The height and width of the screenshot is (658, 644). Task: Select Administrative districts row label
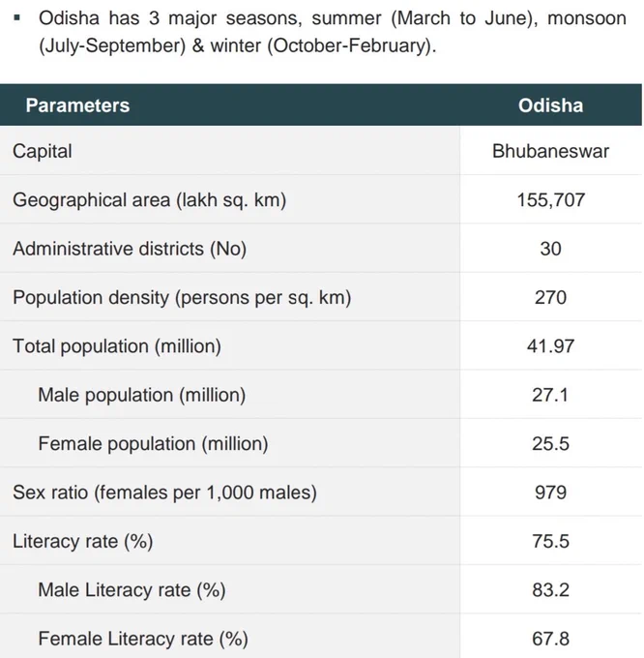pyautogui.click(x=130, y=249)
